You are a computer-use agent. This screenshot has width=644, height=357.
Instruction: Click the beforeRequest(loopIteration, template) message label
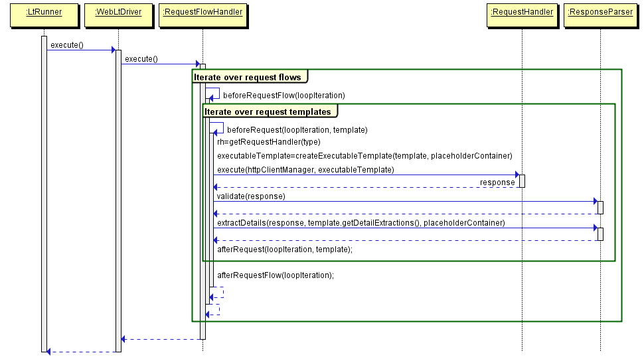tap(297, 129)
